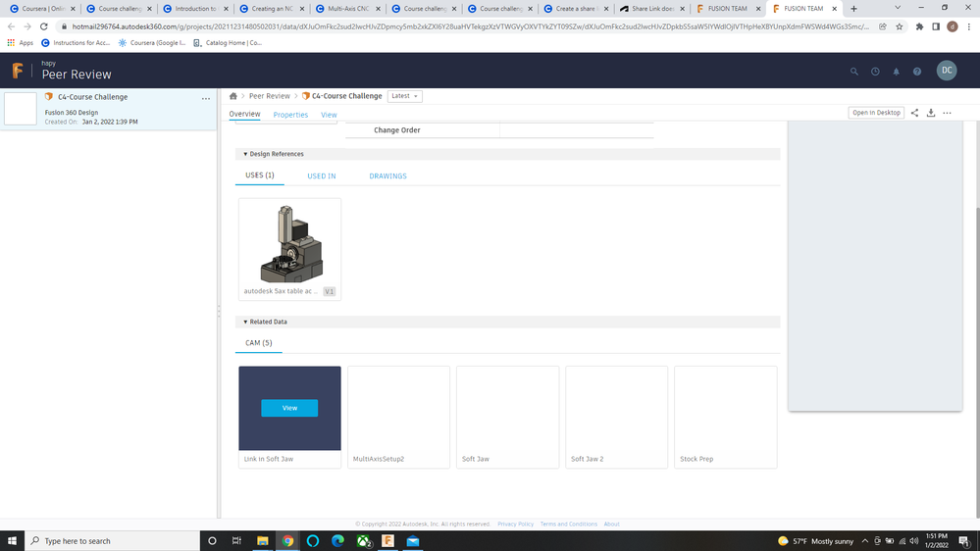
Task: Open weather widget showing 57°F
Action: click(x=815, y=541)
